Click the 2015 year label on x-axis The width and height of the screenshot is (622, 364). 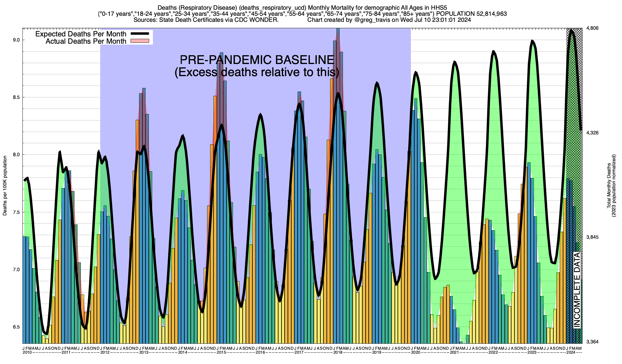pos(221,352)
